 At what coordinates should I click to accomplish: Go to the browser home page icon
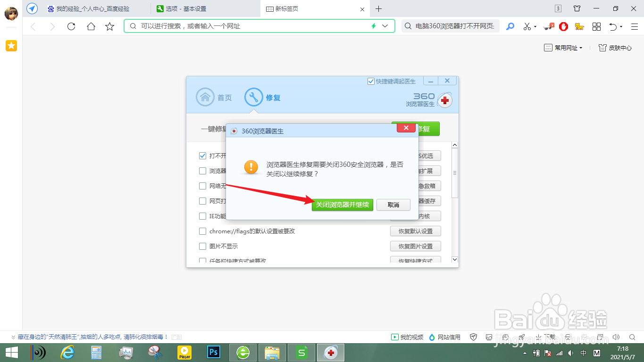click(x=91, y=26)
